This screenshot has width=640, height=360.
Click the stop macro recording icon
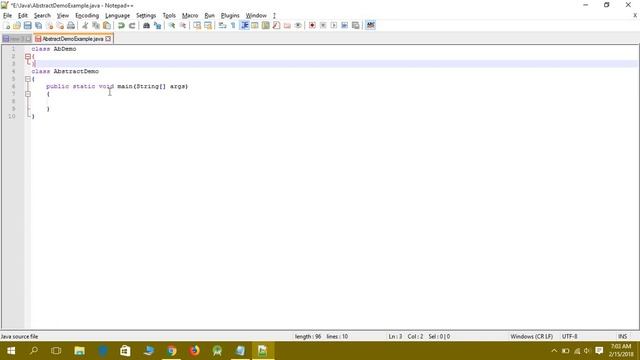323,25
